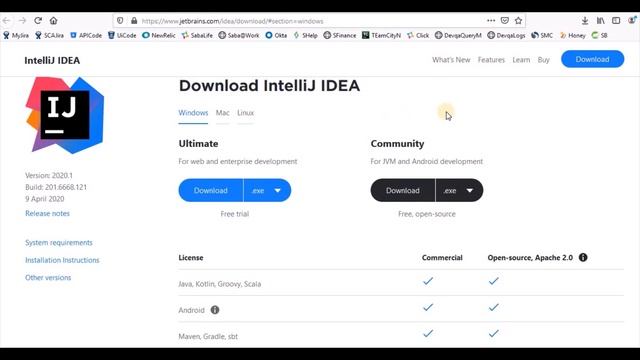The width and height of the screenshot is (640, 360).
Task: Click the Free trial caption
Action: (x=235, y=214)
